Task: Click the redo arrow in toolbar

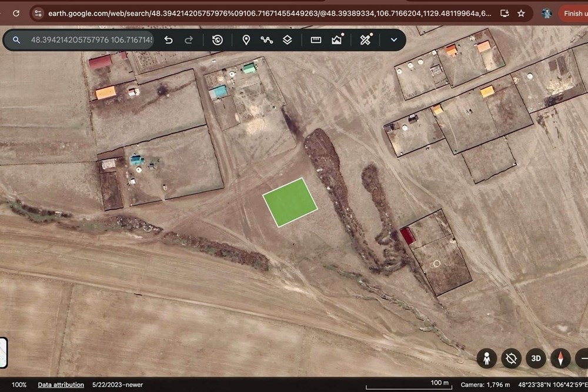Action: click(x=189, y=40)
